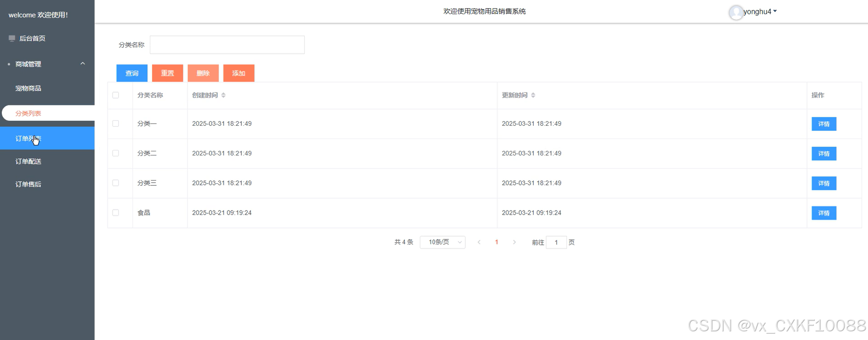The width and height of the screenshot is (868, 340).
Task: Select page 1 in pagination
Action: 496,242
